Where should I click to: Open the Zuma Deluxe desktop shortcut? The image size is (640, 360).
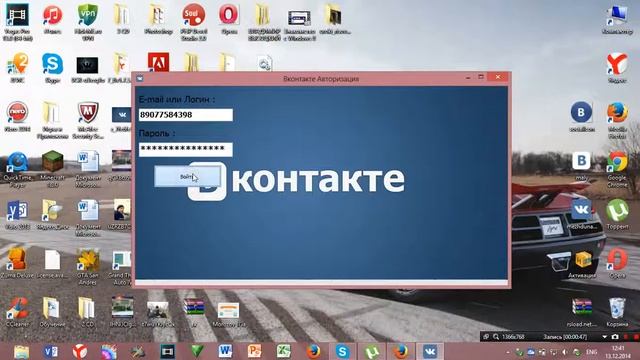pos(17,263)
